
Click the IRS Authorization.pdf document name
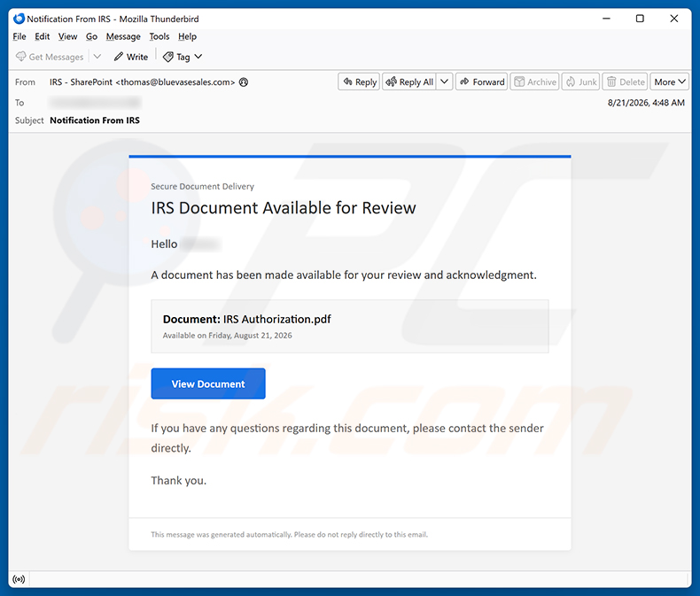[x=276, y=320]
